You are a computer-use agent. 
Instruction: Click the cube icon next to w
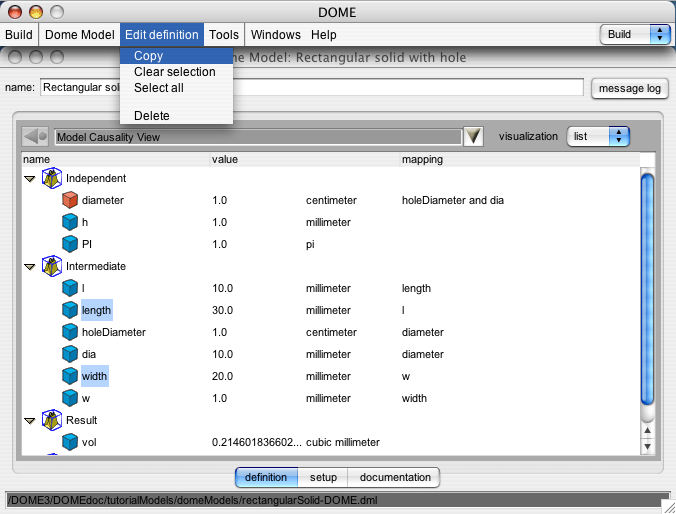tap(70, 398)
